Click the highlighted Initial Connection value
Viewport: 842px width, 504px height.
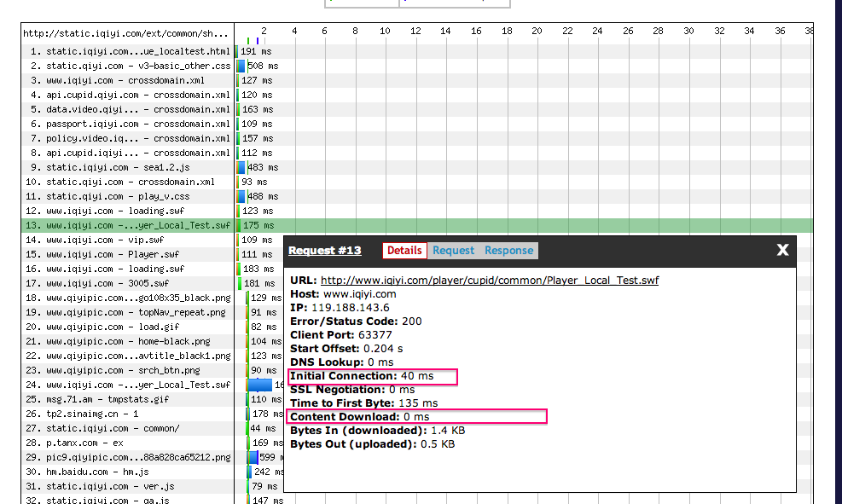click(373, 375)
